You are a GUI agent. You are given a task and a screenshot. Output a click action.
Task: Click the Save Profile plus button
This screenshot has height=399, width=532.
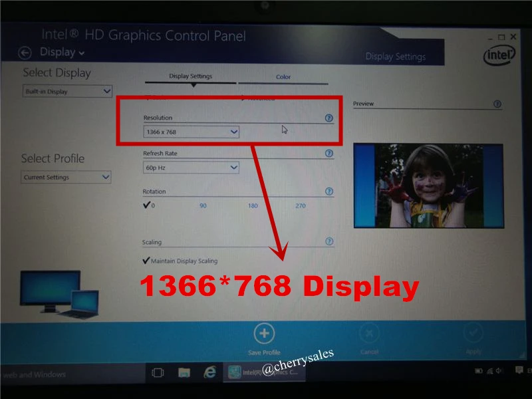[x=264, y=333]
